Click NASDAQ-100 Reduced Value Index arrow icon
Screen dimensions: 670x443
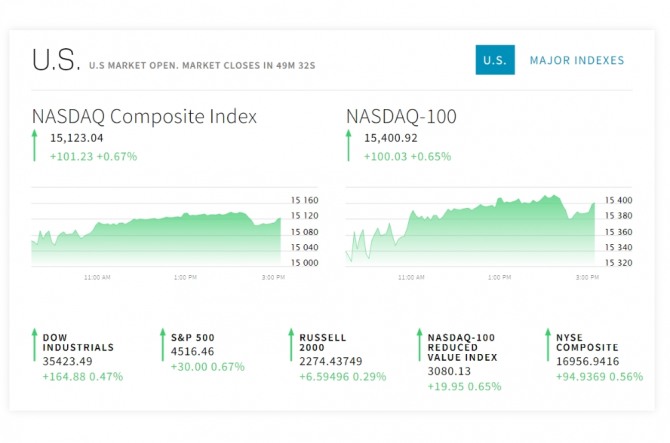pos(419,345)
